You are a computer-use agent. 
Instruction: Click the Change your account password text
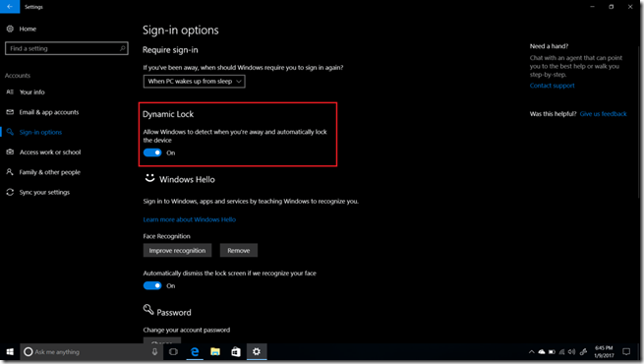[x=187, y=330]
